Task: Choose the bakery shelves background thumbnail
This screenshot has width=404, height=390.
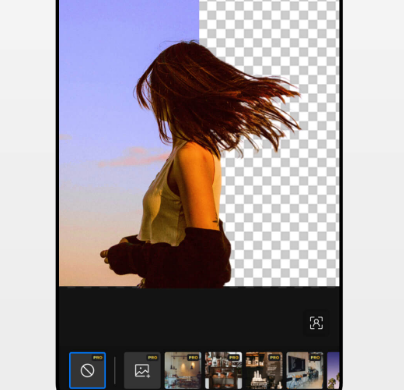Action: 223,370
